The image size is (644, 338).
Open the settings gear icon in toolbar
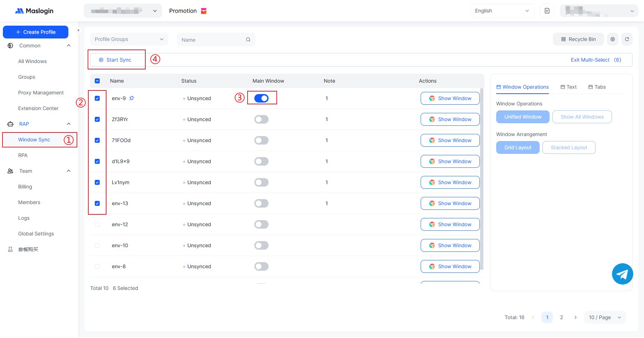tap(612, 39)
